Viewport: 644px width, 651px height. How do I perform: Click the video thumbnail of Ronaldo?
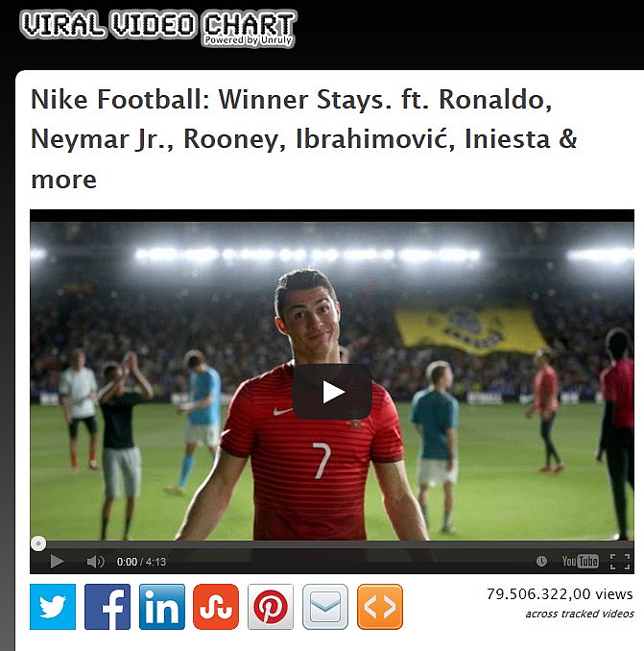click(332, 381)
